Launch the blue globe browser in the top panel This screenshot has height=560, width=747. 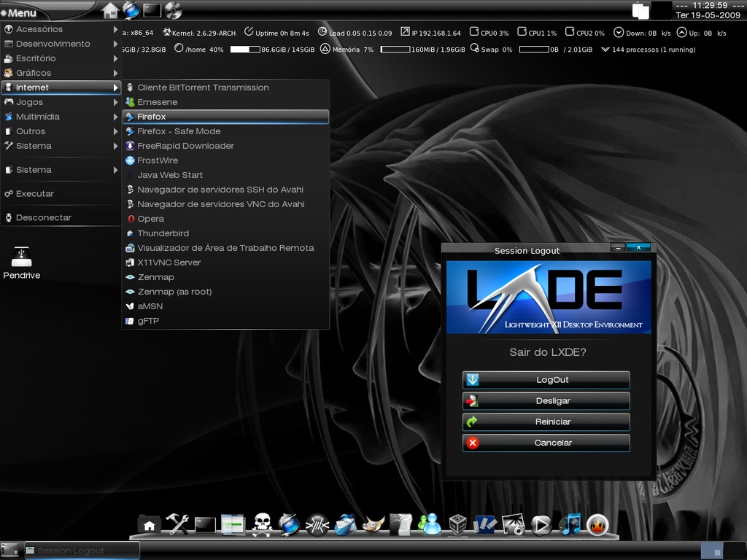pos(131,10)
